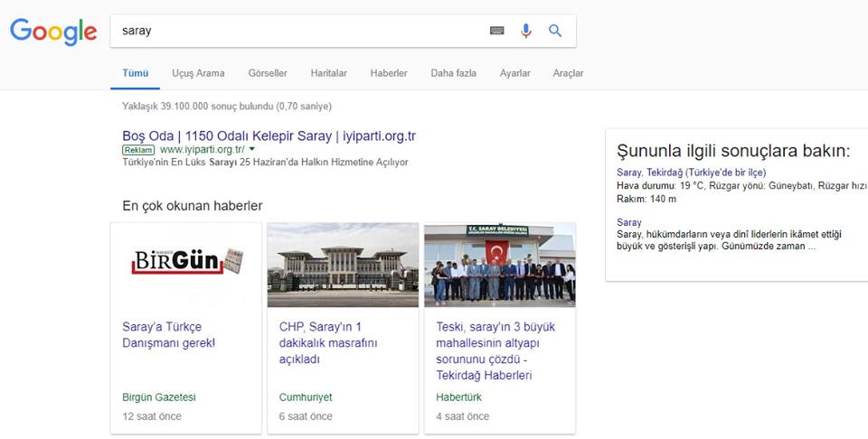Open the Ayarlar settings menu

pos(514,73)
